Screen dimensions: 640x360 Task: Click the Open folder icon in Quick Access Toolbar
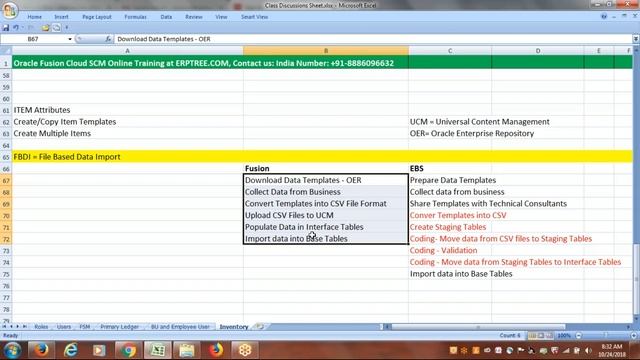coord(45,28)
